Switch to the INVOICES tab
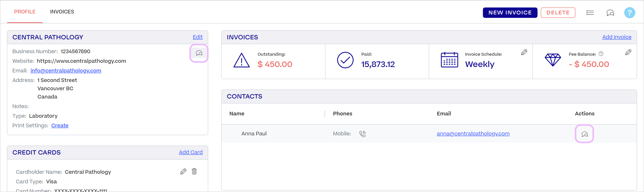The width and height of the screenshot is (644, 192). coord(62,12)
